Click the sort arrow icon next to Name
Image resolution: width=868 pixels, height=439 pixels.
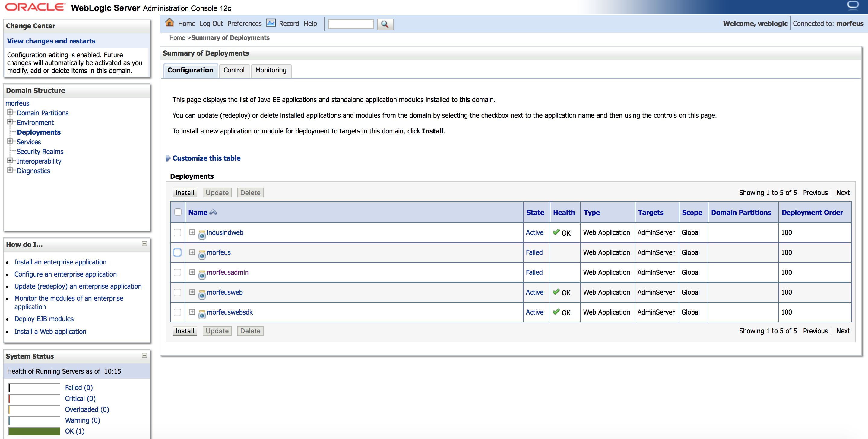tap(213, 212)
